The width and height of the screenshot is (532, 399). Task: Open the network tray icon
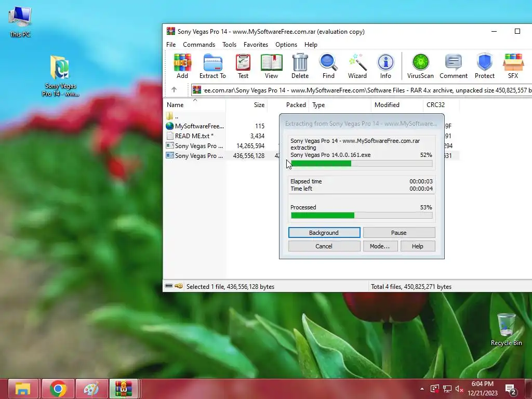tap(447, 389)
